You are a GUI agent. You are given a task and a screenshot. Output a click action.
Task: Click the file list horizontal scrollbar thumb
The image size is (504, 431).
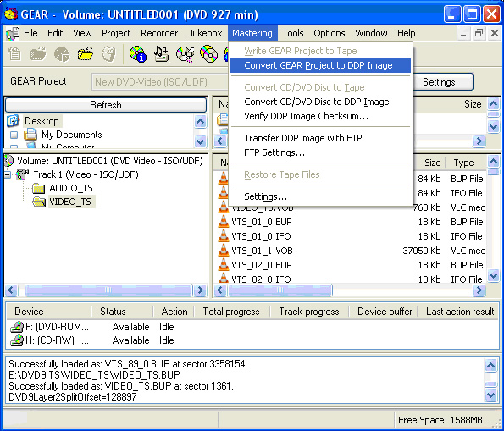coord(280,290)
